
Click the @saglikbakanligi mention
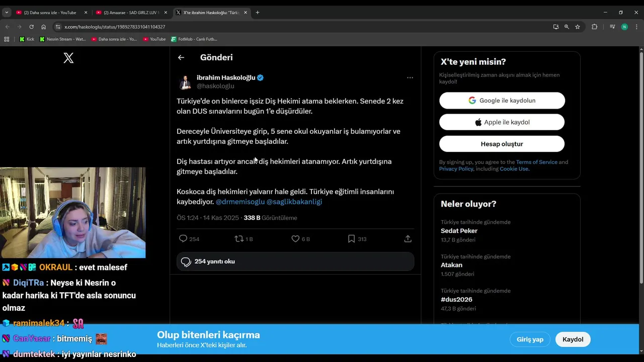294,202
